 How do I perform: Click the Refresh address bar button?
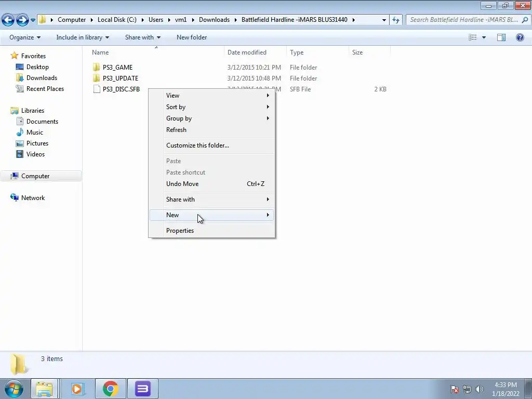(x=395, y=20)
